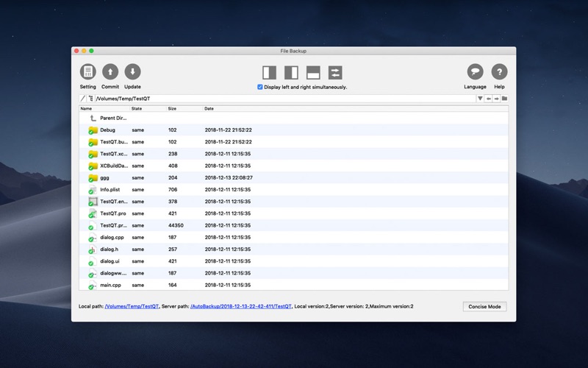Go forward with the right arrow icon
This screenshot has height=368, width=588.
tap(497, 99)
